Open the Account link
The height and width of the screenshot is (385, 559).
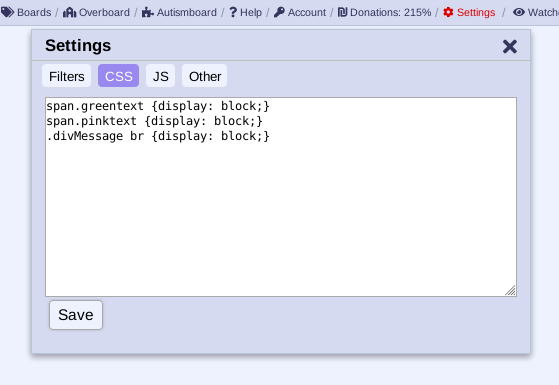point(307,12)
